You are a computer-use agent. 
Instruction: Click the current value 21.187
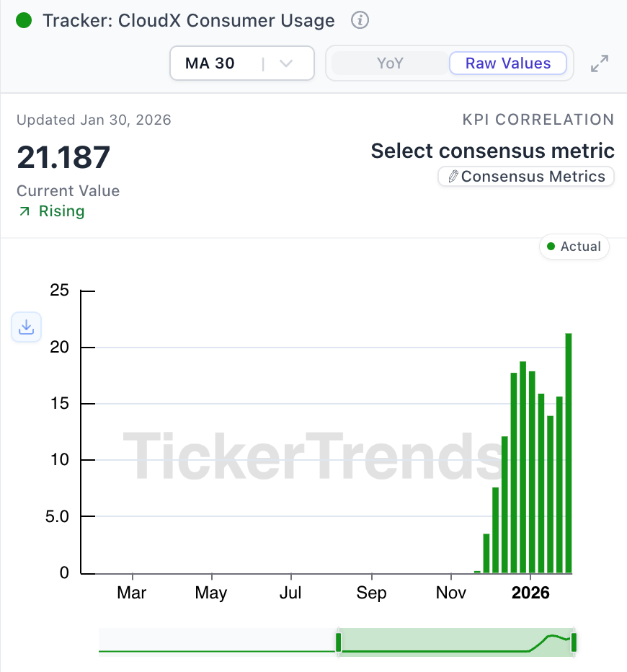click(x=63, y=157)
